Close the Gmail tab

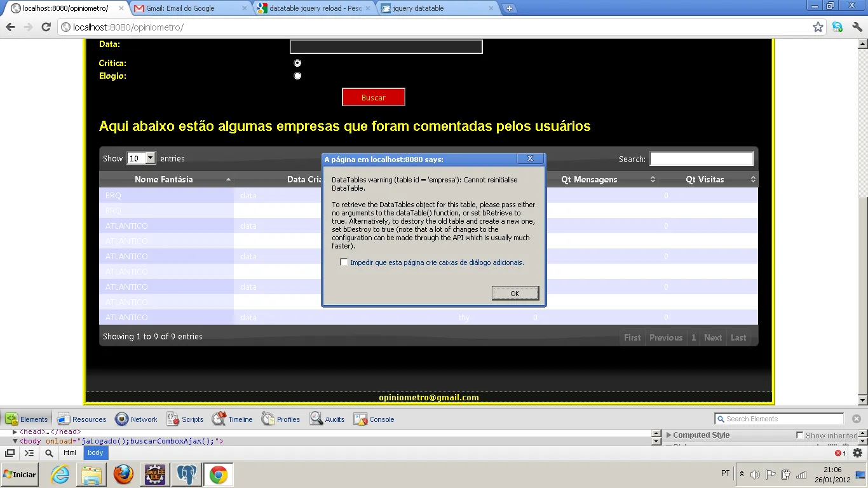[x=243, y=8]
